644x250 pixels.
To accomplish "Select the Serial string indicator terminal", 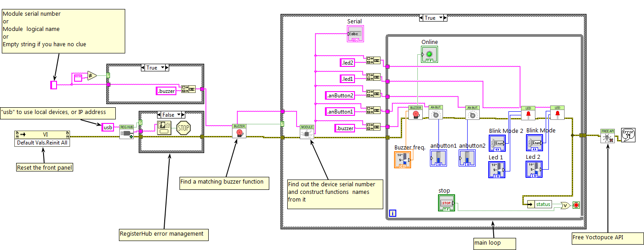I will (355, 34).
